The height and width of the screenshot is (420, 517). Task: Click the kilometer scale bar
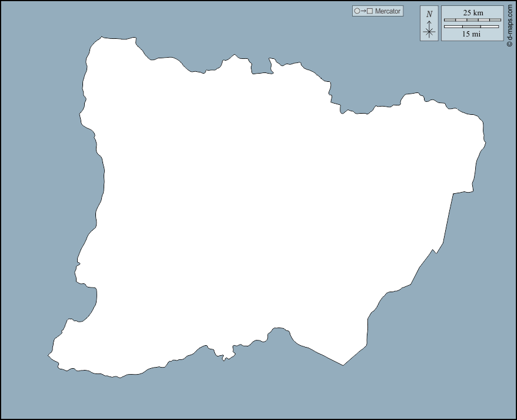click(x=472, y=20)
